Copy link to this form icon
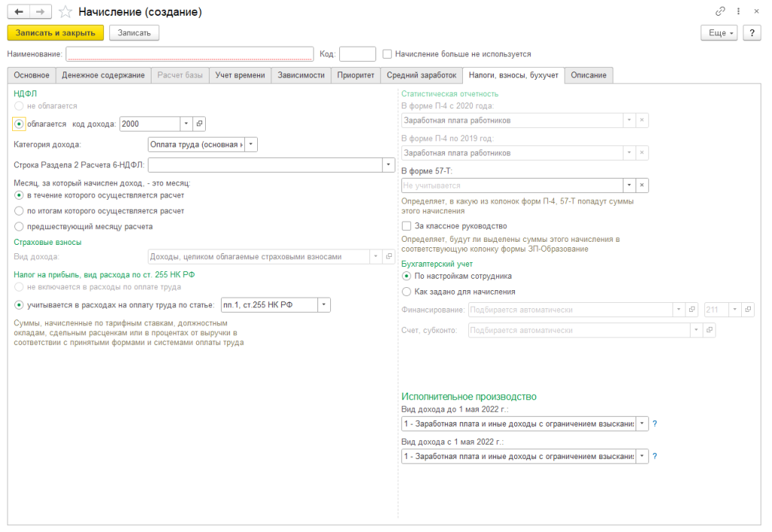This screenshot has height=532, width=772. click(720, 12)
